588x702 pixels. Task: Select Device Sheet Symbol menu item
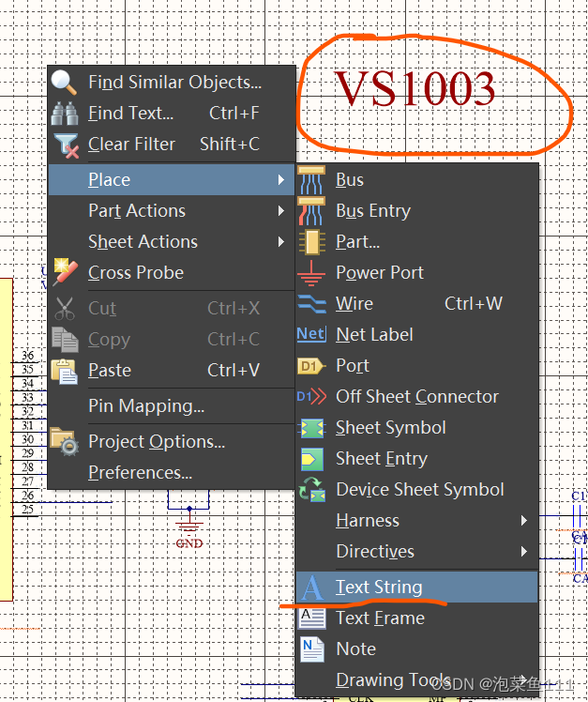(x=416, y=489)
